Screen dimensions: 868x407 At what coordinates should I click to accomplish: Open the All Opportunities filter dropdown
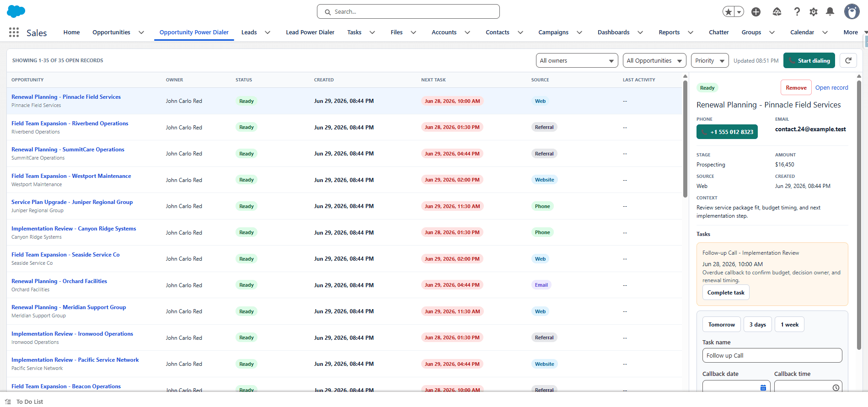tap(654, 60)
